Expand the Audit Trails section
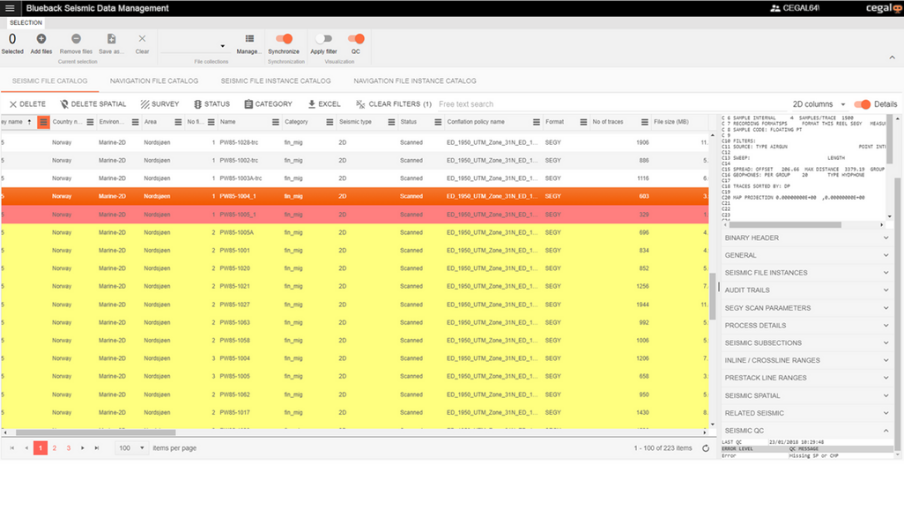The height and width of the screenshot is (508, 904). click(x=806, y=290)
